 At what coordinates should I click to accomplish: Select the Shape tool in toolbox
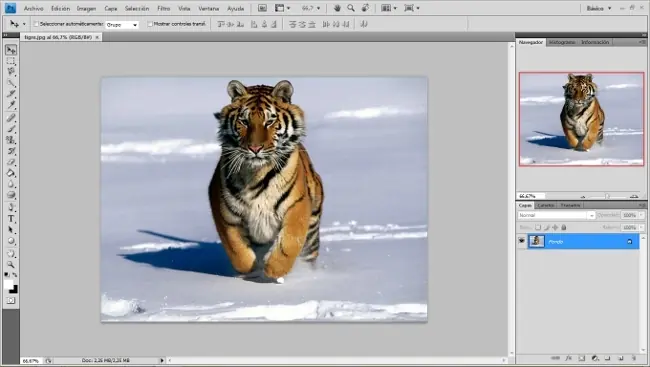11,241
